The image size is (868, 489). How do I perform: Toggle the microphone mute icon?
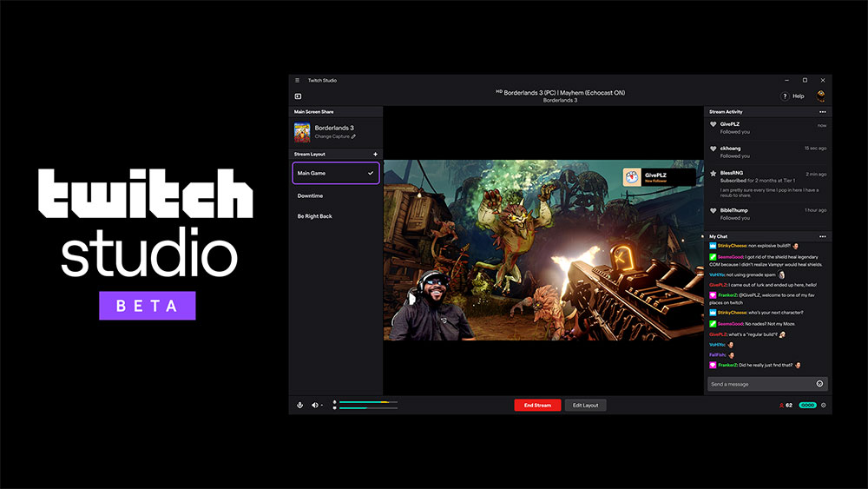299,406
